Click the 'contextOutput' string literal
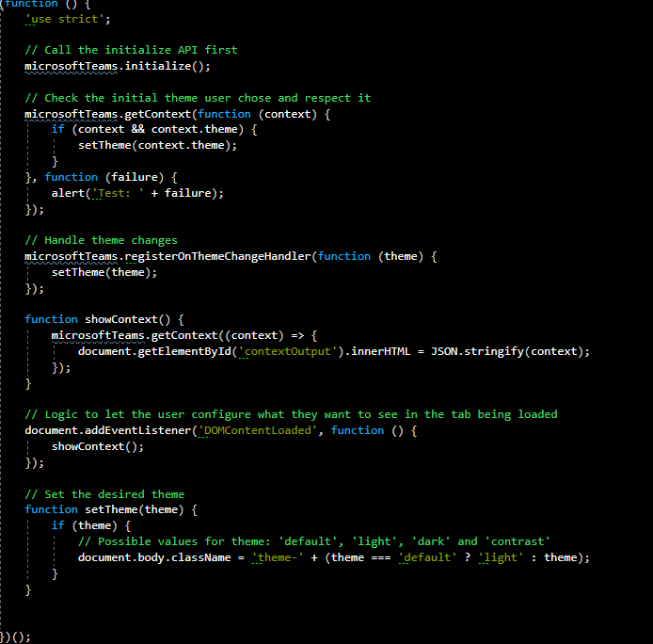Viewport: 653px width, 644px height. (287, 351)
